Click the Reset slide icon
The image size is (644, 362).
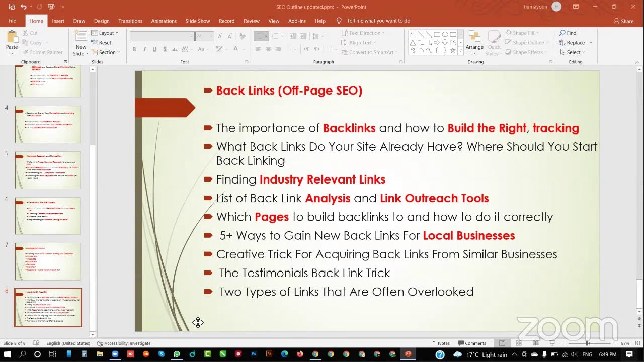pos(102,43)
